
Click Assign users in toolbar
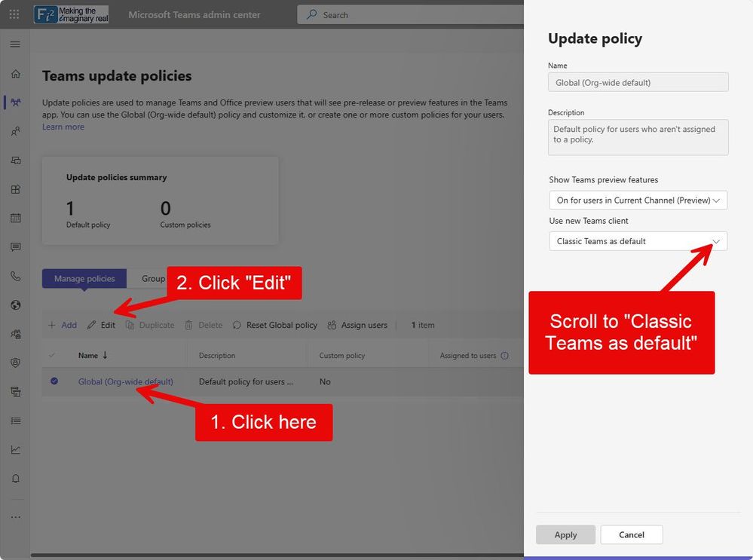(x=357, y=325)
